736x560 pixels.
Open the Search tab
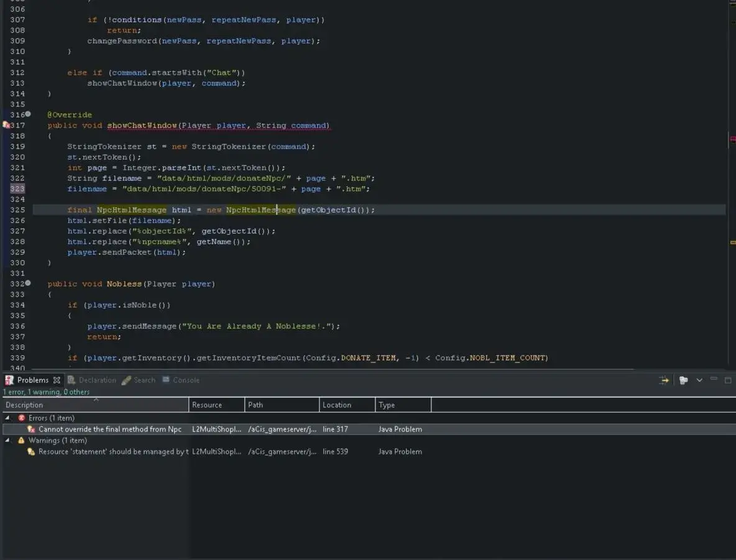[x=139, y=380]
